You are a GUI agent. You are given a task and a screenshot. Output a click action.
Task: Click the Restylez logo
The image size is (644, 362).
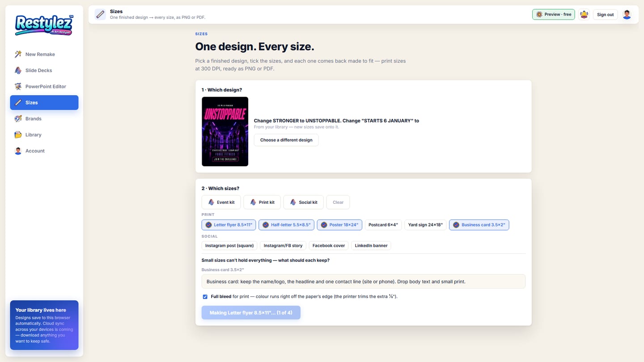[x=44, y=25]
